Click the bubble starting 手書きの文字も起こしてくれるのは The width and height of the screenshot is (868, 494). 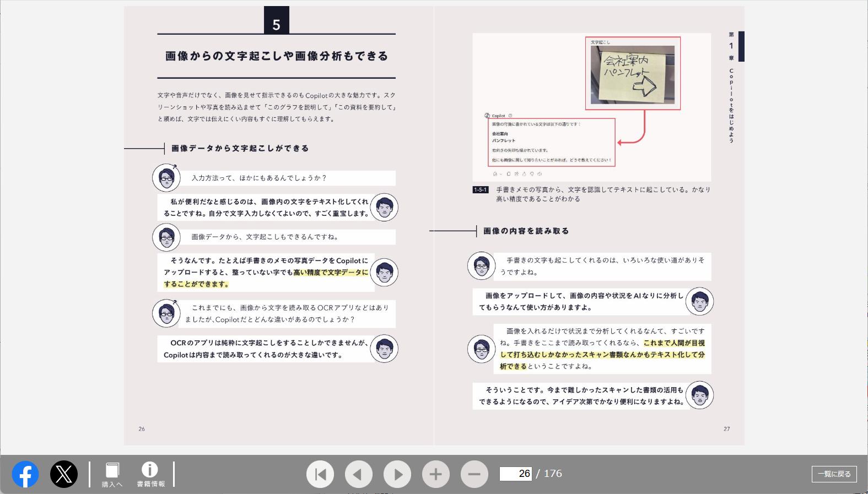coord(602,266)
